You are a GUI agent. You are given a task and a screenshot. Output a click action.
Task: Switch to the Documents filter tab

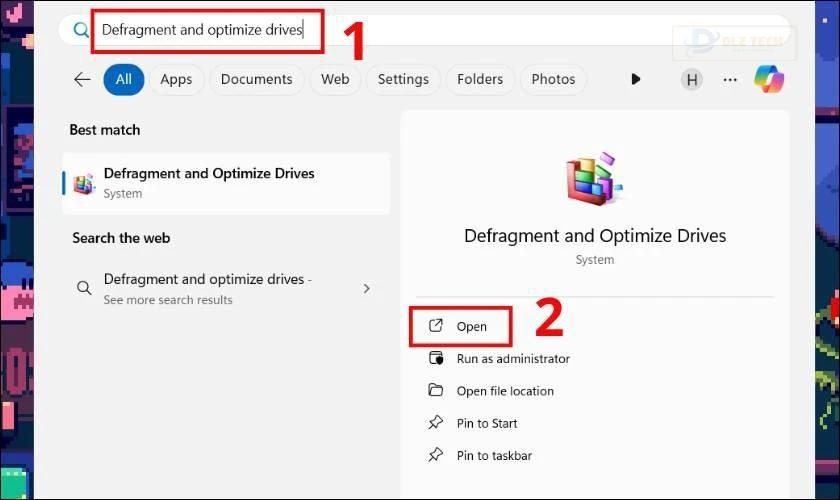(257, 79)
